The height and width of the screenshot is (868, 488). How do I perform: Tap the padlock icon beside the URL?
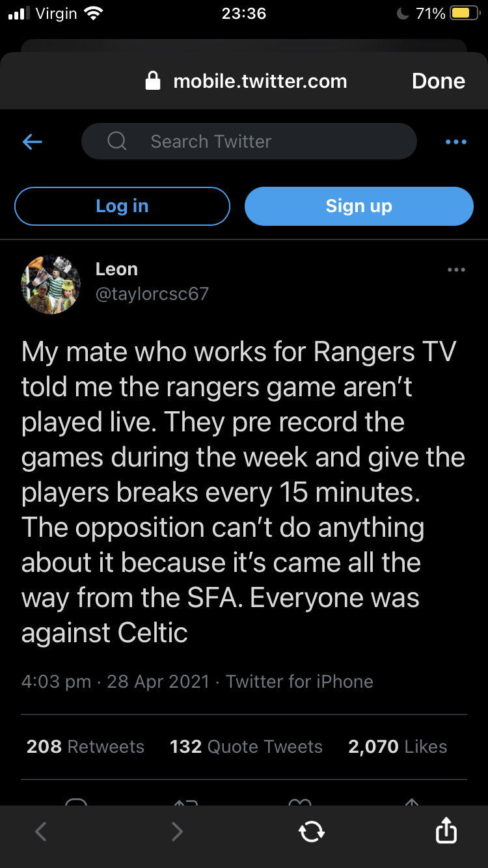click(153, 81)
